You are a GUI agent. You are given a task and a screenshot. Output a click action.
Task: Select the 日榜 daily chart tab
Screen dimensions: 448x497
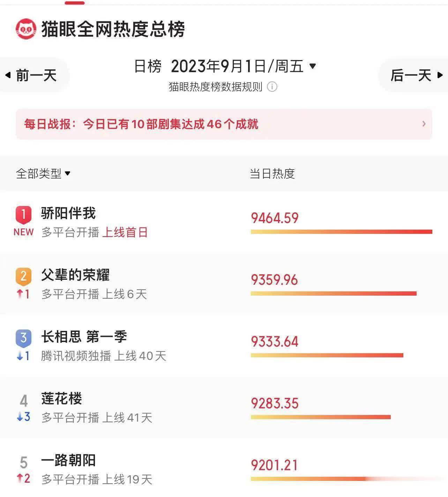click(148, 66)
